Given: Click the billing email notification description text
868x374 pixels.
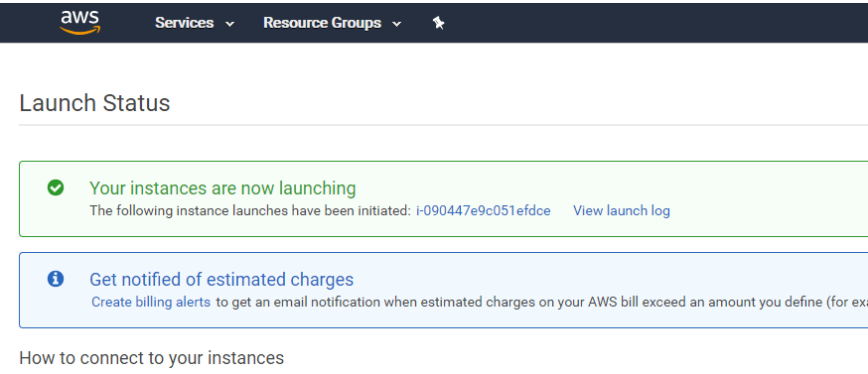Looking at the screenshot, I should [x=541, y=302].
